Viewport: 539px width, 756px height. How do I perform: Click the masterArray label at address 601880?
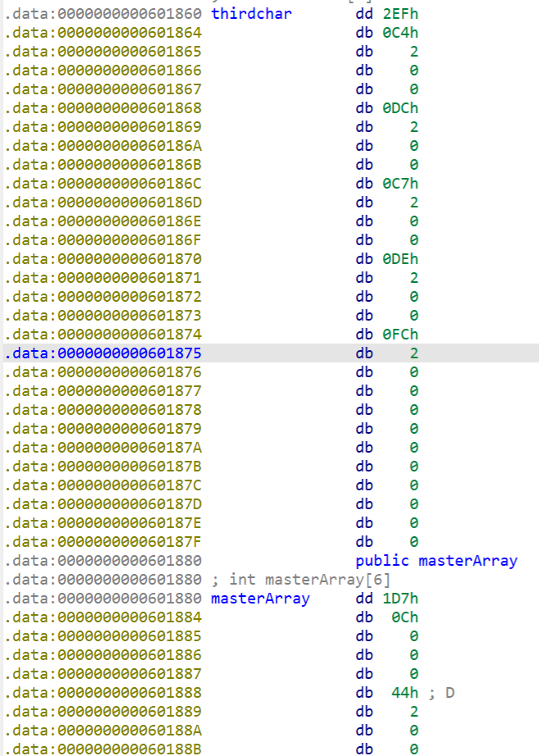click(260, 599)
